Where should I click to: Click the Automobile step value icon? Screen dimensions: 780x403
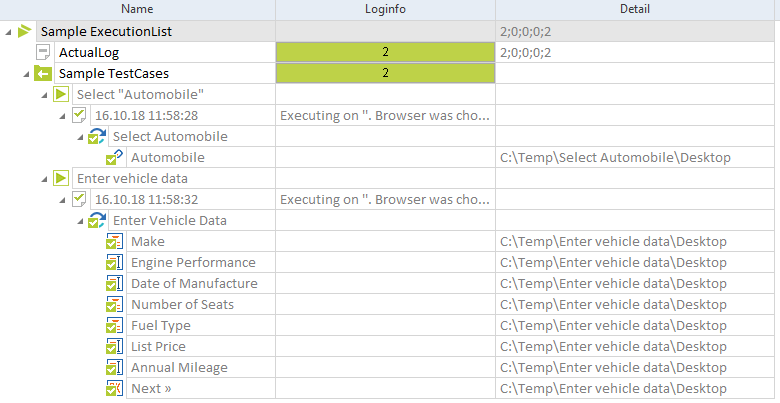coord(115,157)
